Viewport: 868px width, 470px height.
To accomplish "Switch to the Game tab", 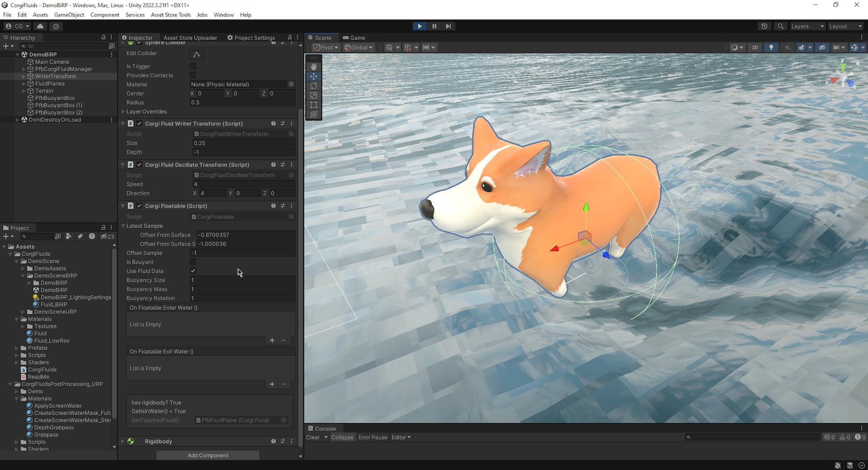I will tap(354, 38).
